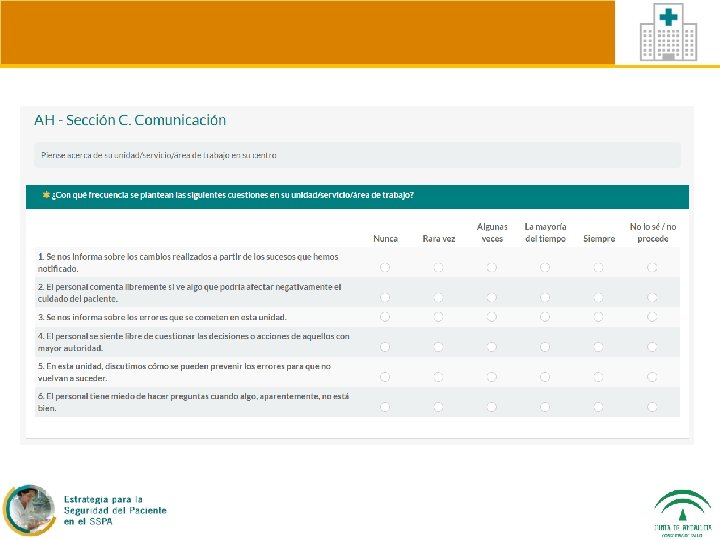
Task: Click the AH - Sección C. Comunicación heading
Action: pos(130,120)
